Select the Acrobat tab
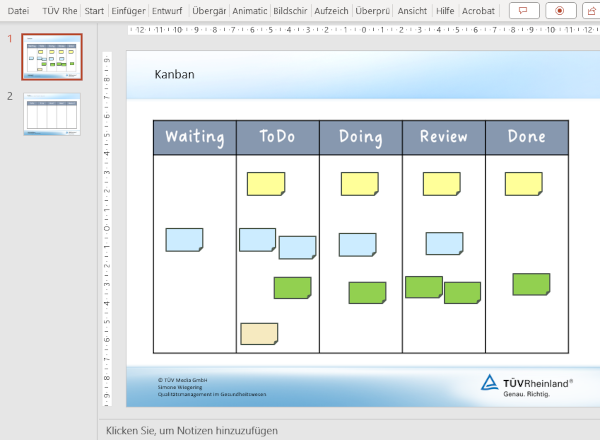This screenshot has width=600, height=440. [x=478, y=10]
